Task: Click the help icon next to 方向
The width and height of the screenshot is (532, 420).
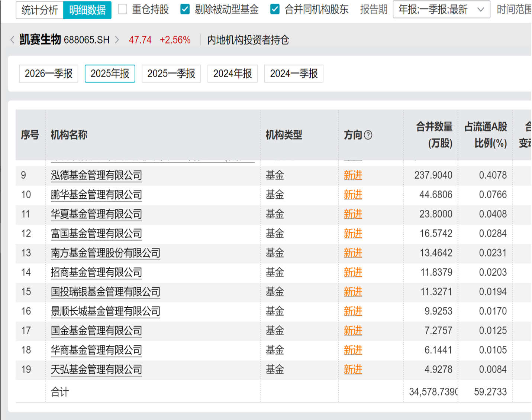Action: 368,135
